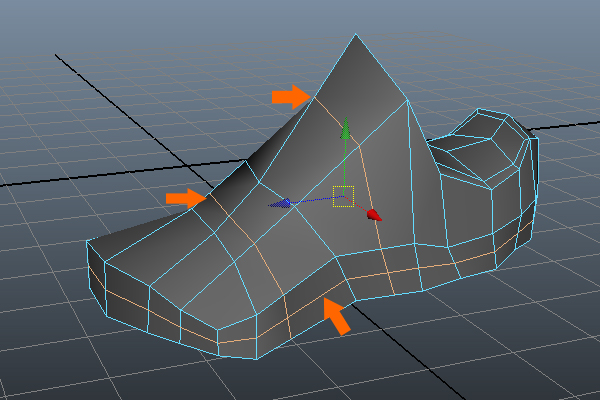This screenshot has width=600, height=400.
Task: Click the green Y-axis move arrow
Action: pyautogui.click(x=346, y=128)
